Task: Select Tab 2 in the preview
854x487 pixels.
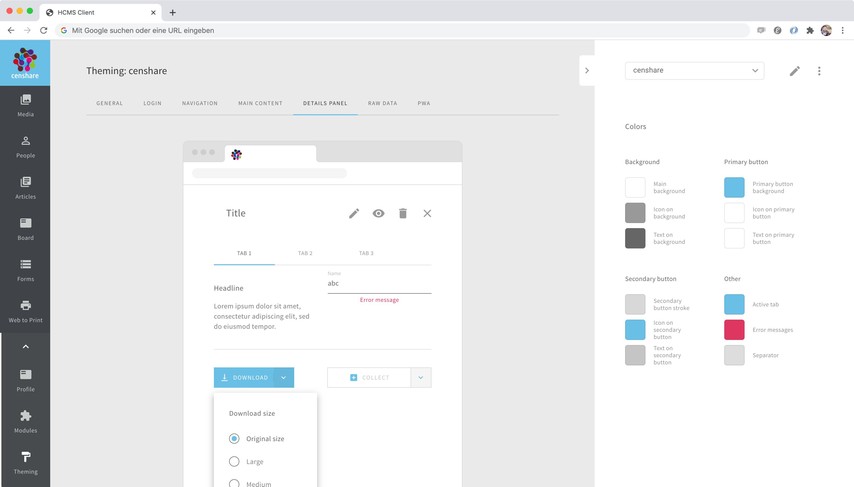Action: pos(305,253)
